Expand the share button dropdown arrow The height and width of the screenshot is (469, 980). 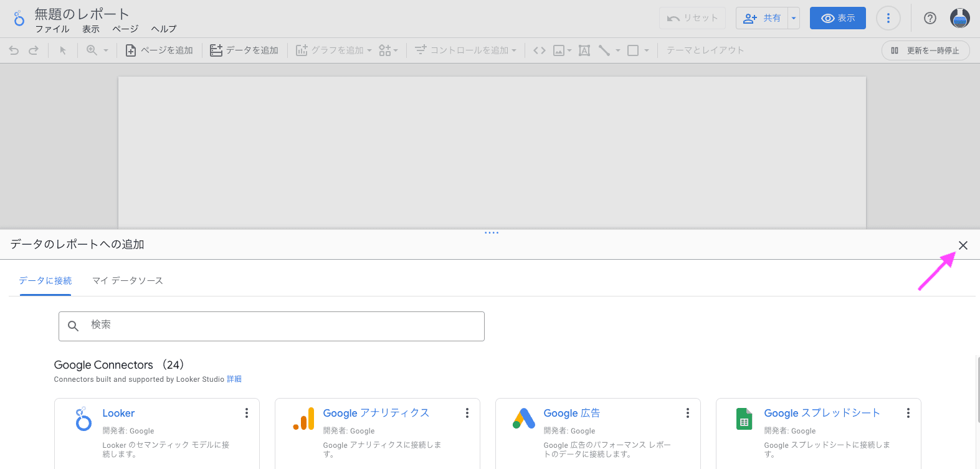pos(794,18)
